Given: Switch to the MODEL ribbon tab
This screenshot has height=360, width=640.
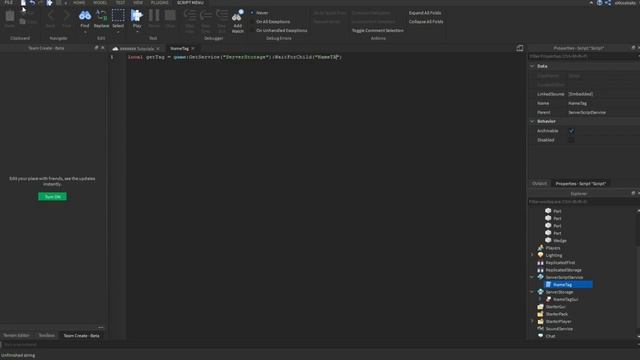Looking at the screenshot, I should 100,2.
